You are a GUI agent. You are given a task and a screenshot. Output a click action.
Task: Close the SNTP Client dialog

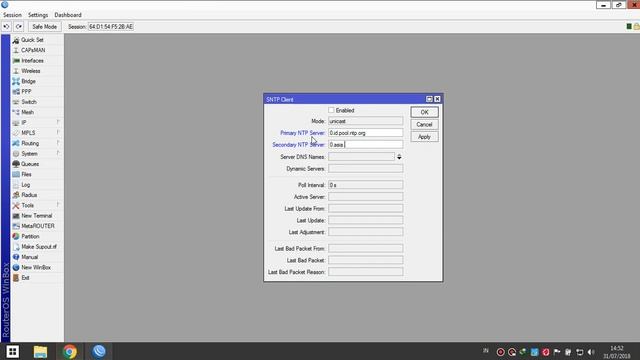[x=437, y=99]
